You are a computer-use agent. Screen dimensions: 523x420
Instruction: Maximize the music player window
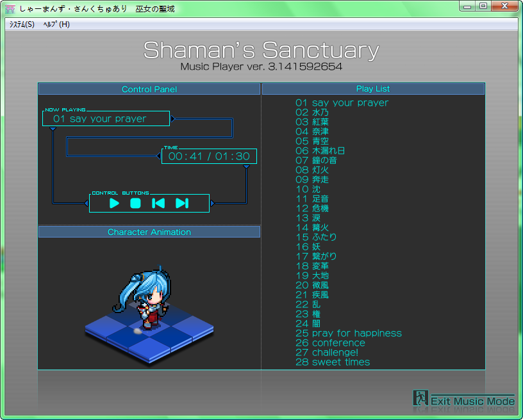[x=483, y=6]
